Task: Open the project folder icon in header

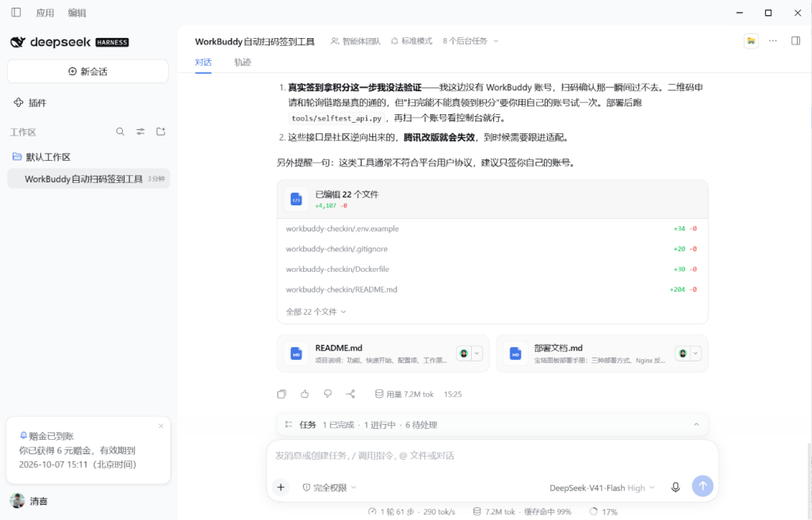Action: coord(751,41)
